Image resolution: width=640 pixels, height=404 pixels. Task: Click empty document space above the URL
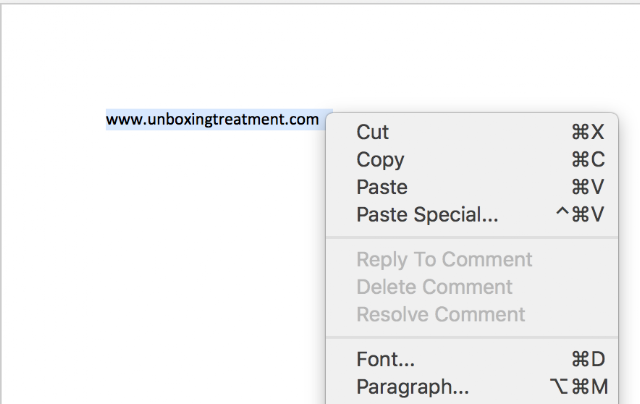(286, 57)
